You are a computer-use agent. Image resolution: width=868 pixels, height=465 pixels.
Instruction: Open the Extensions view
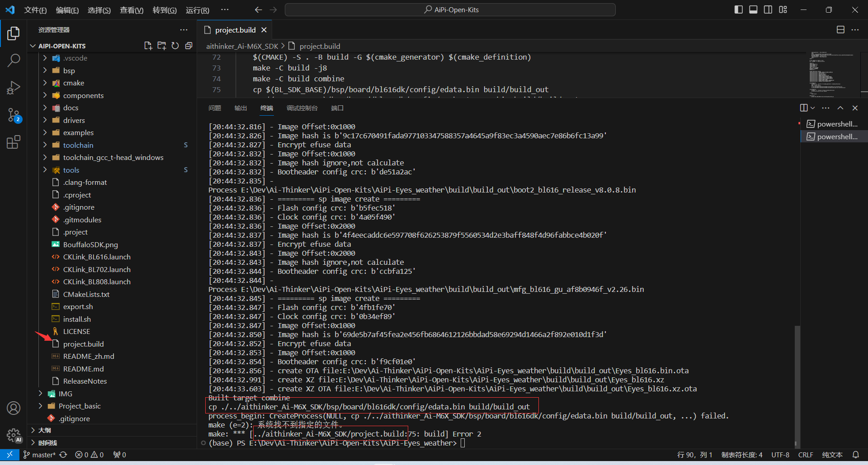tap(14, 142)
